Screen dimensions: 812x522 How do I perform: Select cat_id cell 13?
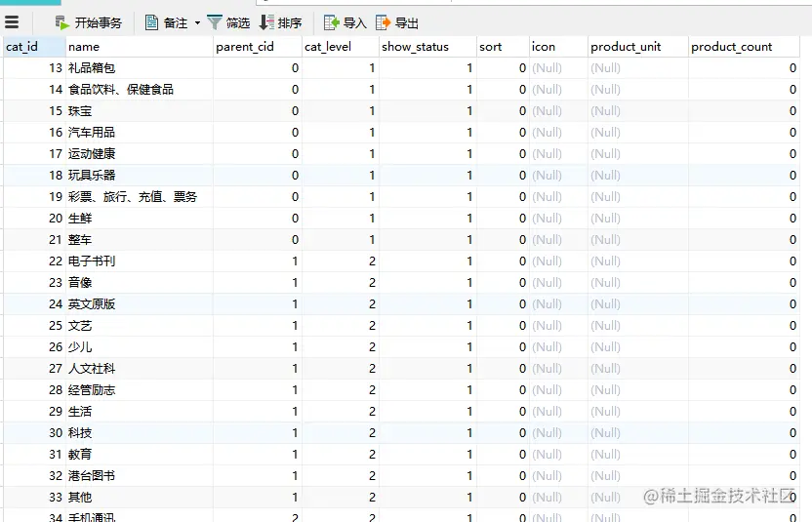tap(34, 68)
